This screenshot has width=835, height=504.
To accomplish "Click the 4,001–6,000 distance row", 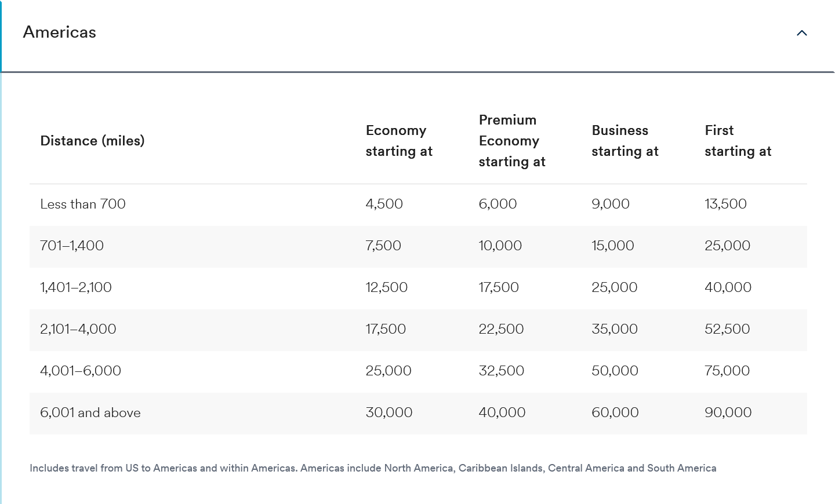I will (80, 371).
